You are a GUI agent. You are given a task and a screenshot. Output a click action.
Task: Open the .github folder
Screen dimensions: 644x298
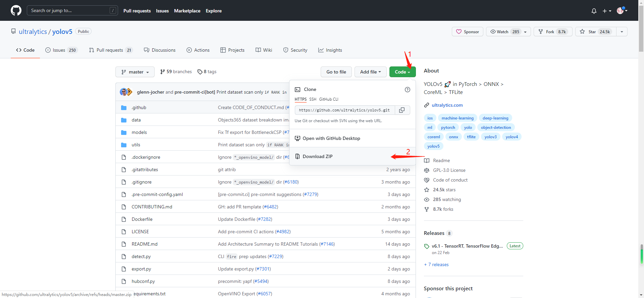139,107
